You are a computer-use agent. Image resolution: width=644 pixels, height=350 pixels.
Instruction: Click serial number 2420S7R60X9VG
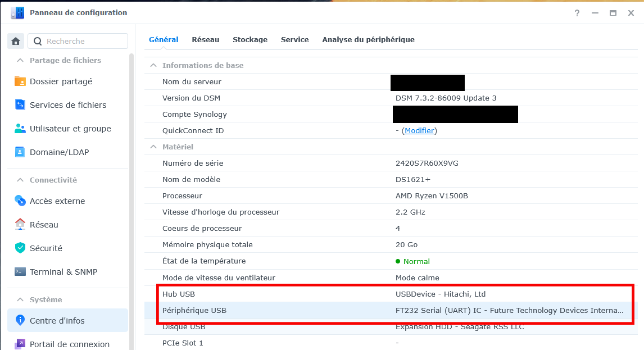427,163
